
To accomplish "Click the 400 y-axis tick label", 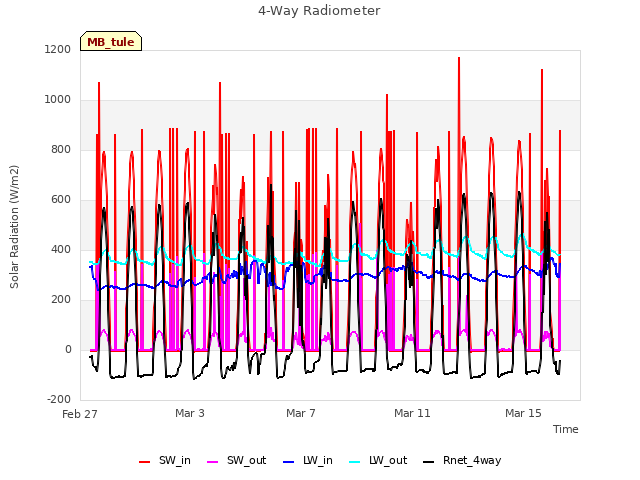I will tap(61, 249).
